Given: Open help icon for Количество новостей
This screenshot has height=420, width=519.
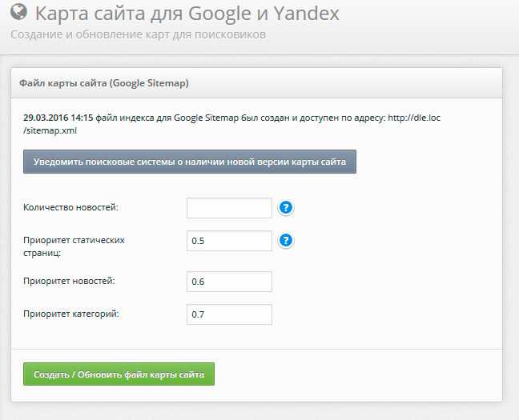Looking at the screenshot, I should point(286,208).
